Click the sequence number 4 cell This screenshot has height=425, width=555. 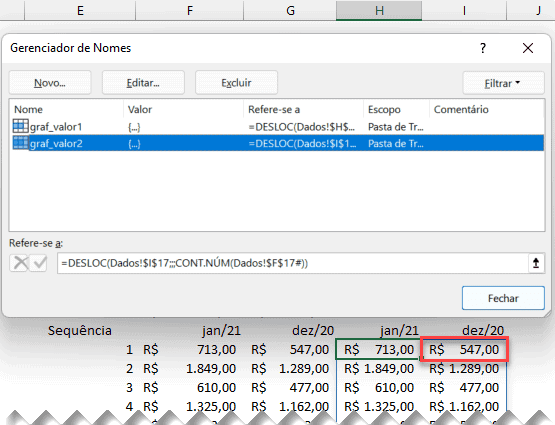(129, 407)
